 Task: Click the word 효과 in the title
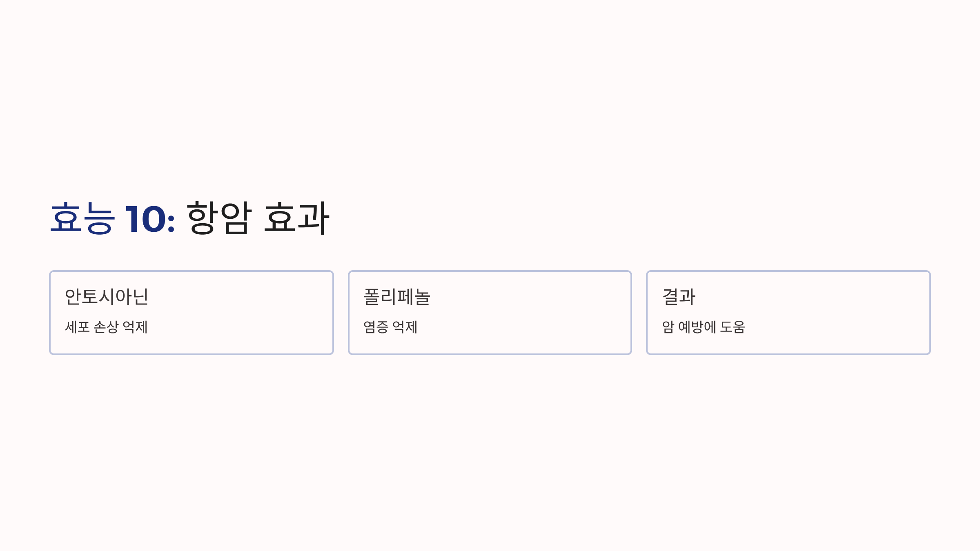297,218
